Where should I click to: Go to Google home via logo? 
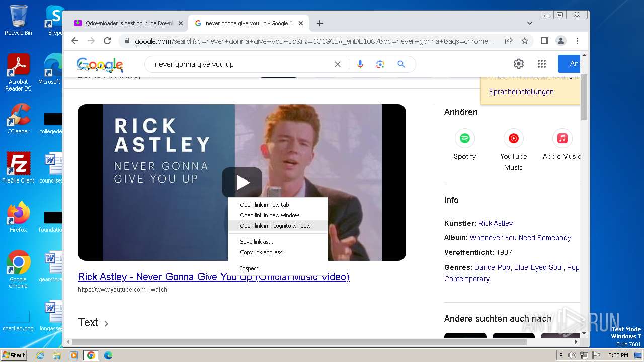coord(100,64)
